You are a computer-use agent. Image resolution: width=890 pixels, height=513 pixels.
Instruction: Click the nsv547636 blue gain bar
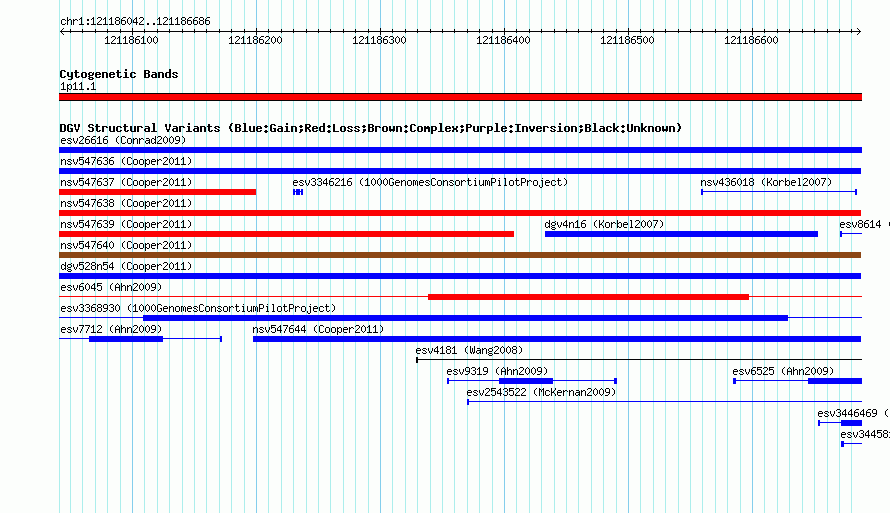(x=460, y=171)
